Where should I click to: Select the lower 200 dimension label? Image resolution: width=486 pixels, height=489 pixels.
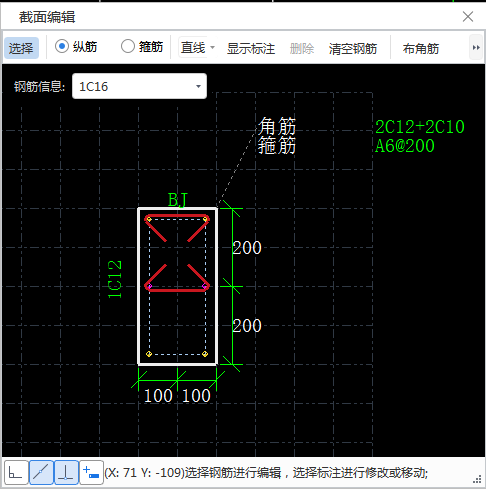click(247, 326)
